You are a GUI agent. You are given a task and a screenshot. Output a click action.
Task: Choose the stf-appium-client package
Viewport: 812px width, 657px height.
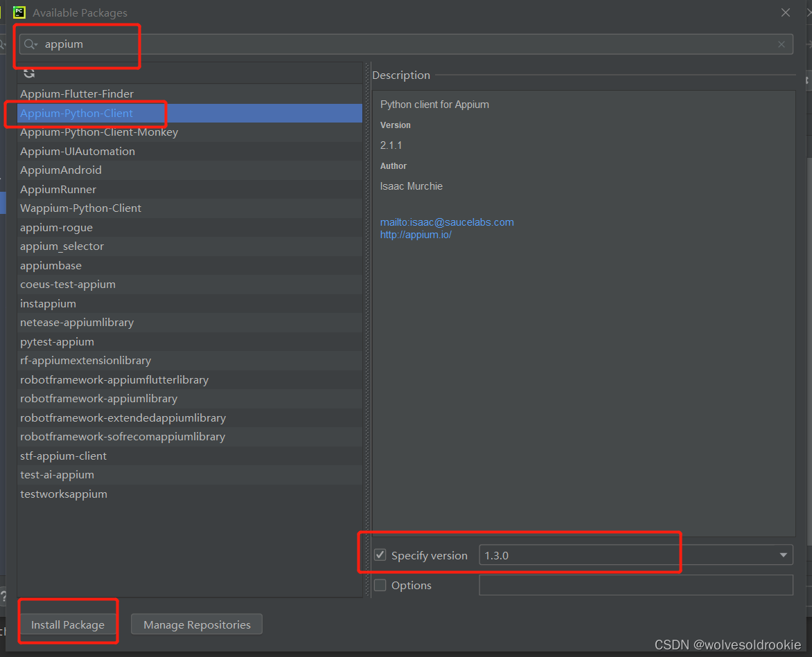[190, 456]
